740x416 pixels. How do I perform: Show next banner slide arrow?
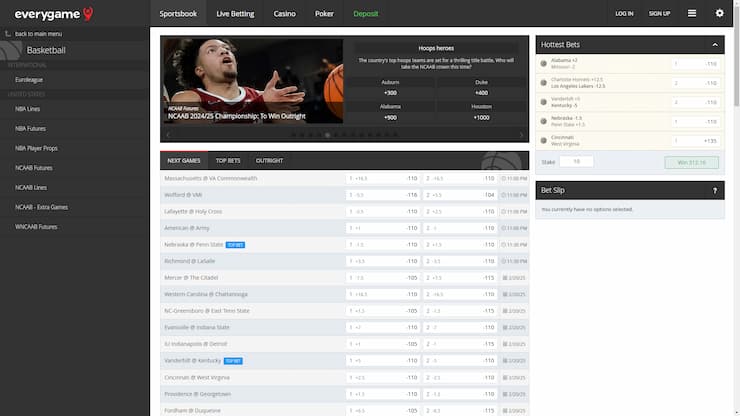(521, 135)
